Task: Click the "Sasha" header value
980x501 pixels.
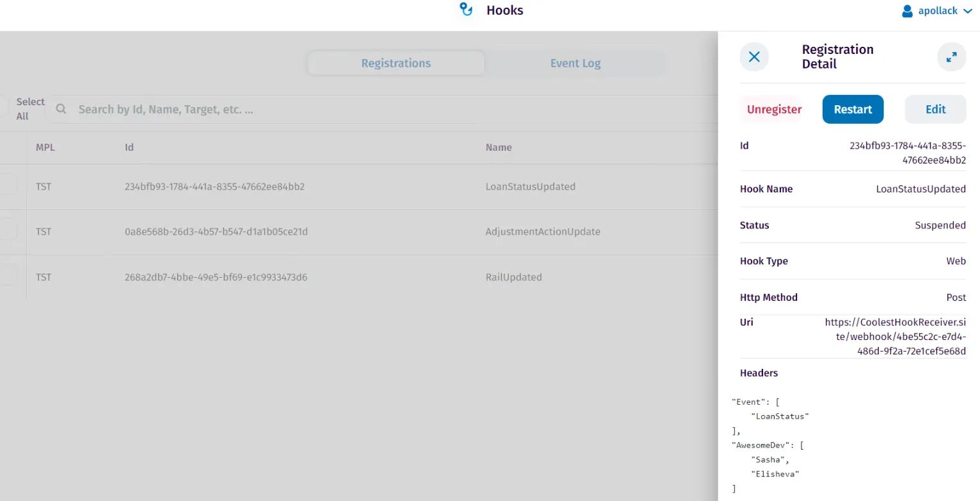Action: pyautogui.click(x=770, y=460)
